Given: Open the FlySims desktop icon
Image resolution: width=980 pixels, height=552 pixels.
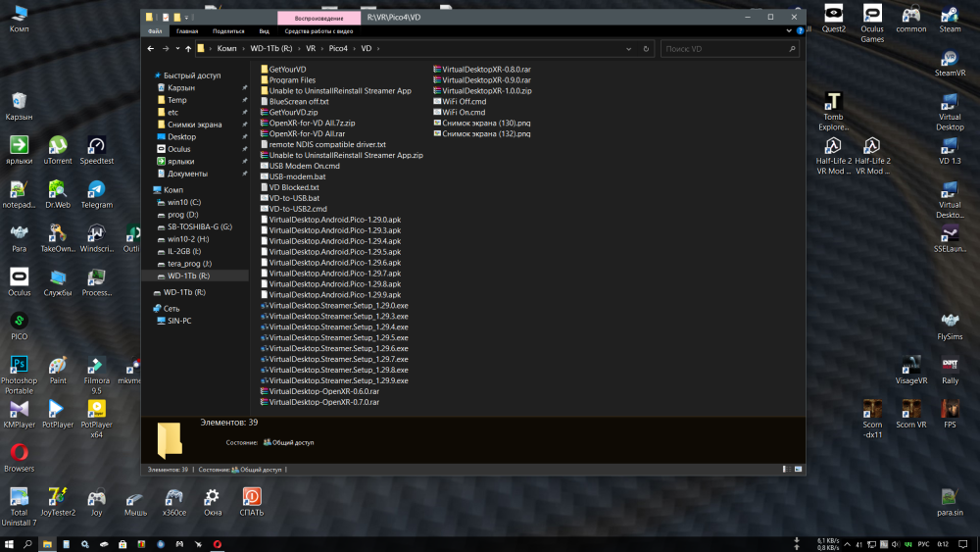Looking at the screenshot, I should coord(950,326).
